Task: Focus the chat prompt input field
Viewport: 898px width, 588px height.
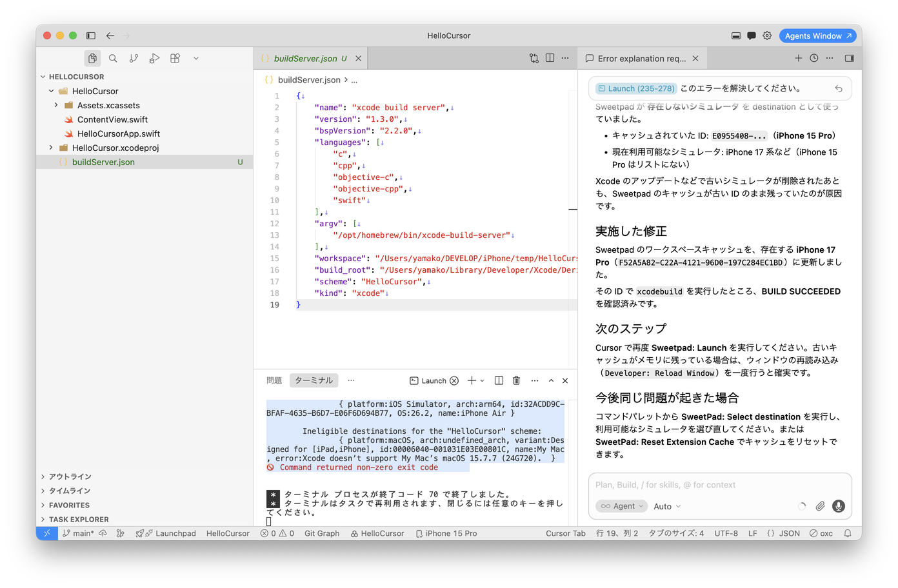Action: coord(720,485)
